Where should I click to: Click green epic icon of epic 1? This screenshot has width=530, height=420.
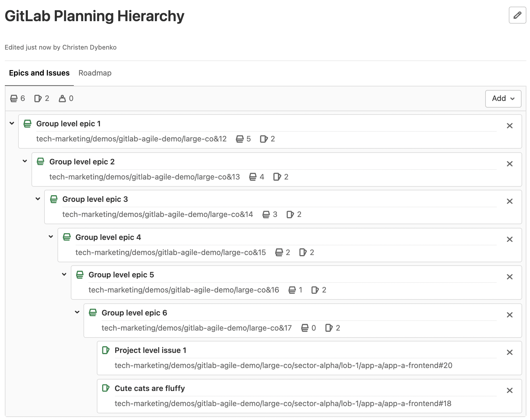28,124
